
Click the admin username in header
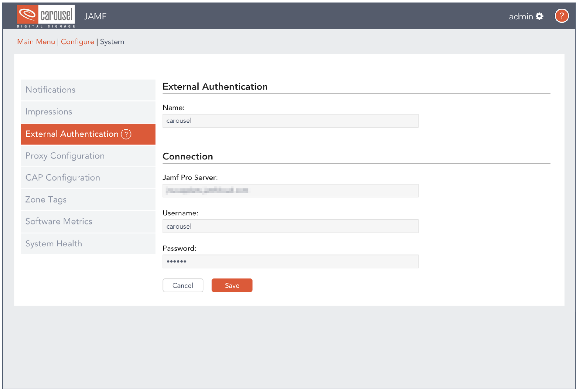521,17
